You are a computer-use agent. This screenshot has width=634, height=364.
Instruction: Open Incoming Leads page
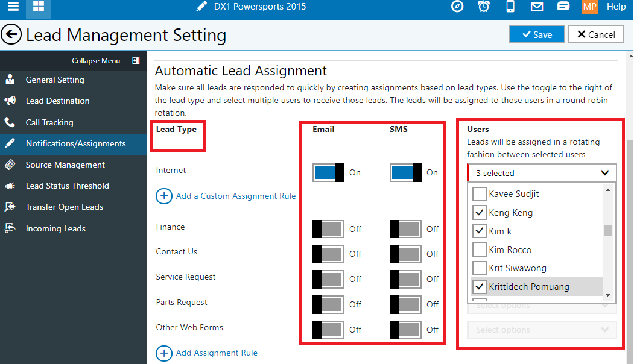[x=73, y=228]
